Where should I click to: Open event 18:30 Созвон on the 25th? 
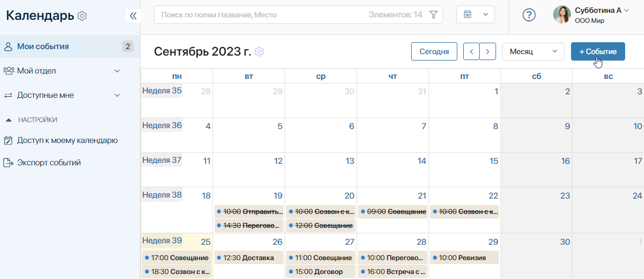click(177, 272)
